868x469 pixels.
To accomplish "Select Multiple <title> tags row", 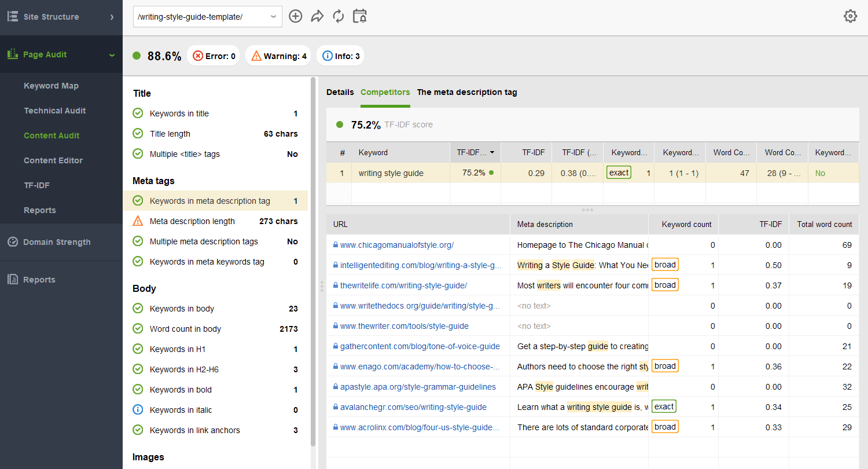I will pos(215,154).
